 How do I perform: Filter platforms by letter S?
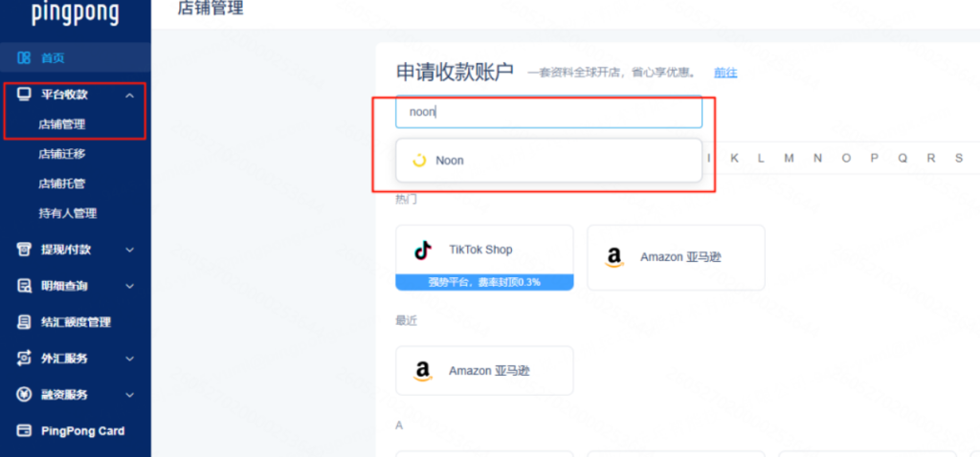coord(959,159)
